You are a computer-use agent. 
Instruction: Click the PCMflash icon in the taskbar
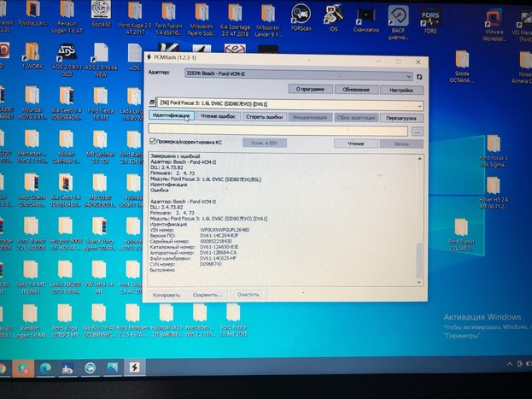[x=135, y=367]
